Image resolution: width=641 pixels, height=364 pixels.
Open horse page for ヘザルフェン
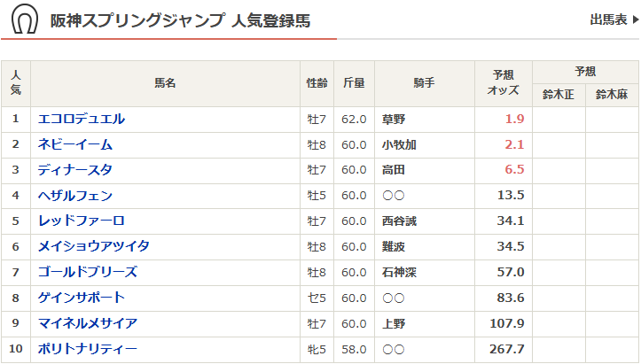(x=75, y=196)
